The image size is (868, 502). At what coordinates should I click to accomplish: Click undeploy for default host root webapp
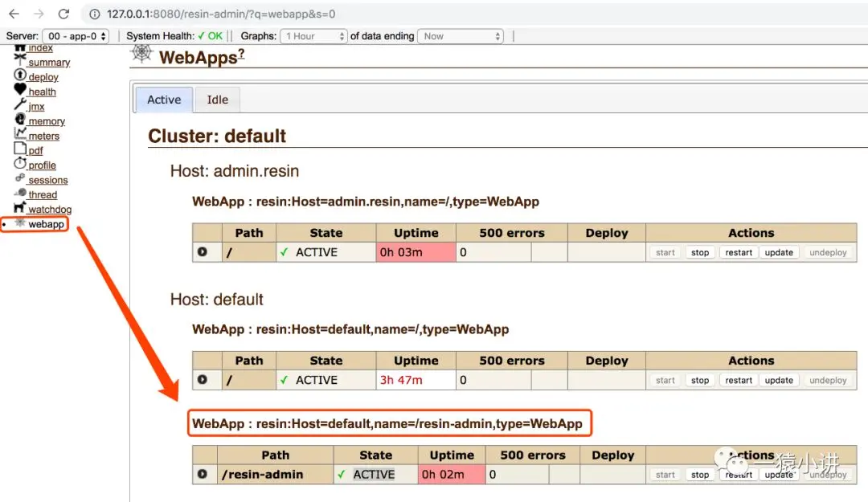click(828, 380)
